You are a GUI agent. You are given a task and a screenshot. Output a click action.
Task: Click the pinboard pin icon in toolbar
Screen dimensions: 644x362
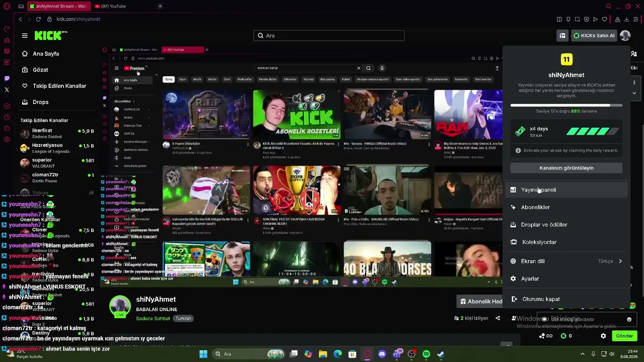[x=568, y=19]
